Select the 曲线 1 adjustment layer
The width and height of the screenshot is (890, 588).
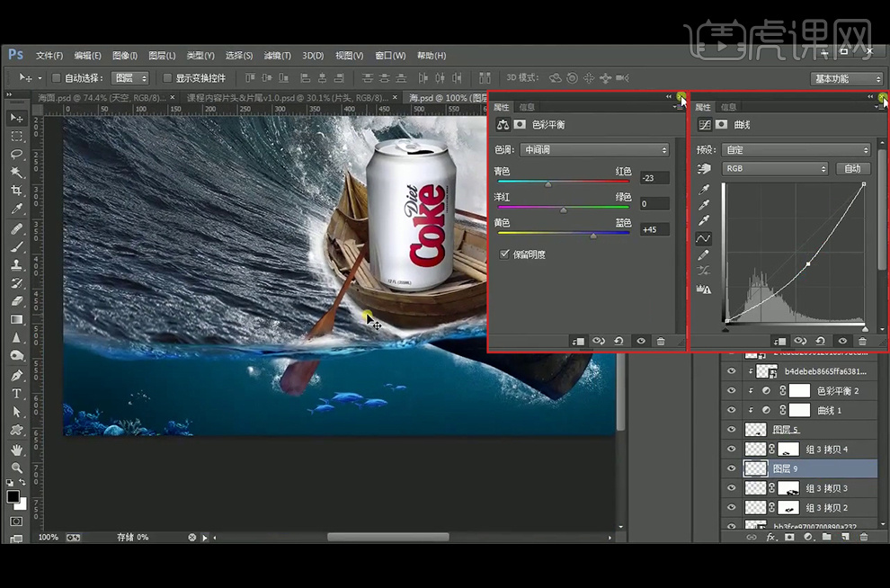pos(829,410)
